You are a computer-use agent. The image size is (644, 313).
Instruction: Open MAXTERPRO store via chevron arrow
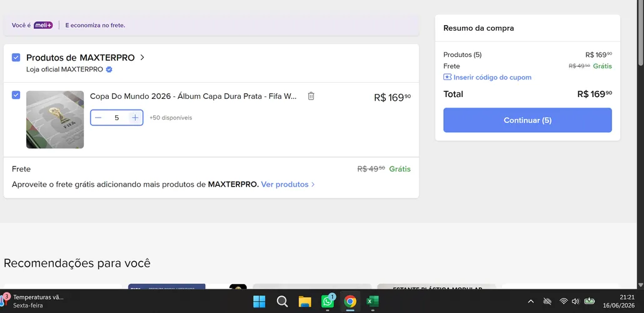142,58
